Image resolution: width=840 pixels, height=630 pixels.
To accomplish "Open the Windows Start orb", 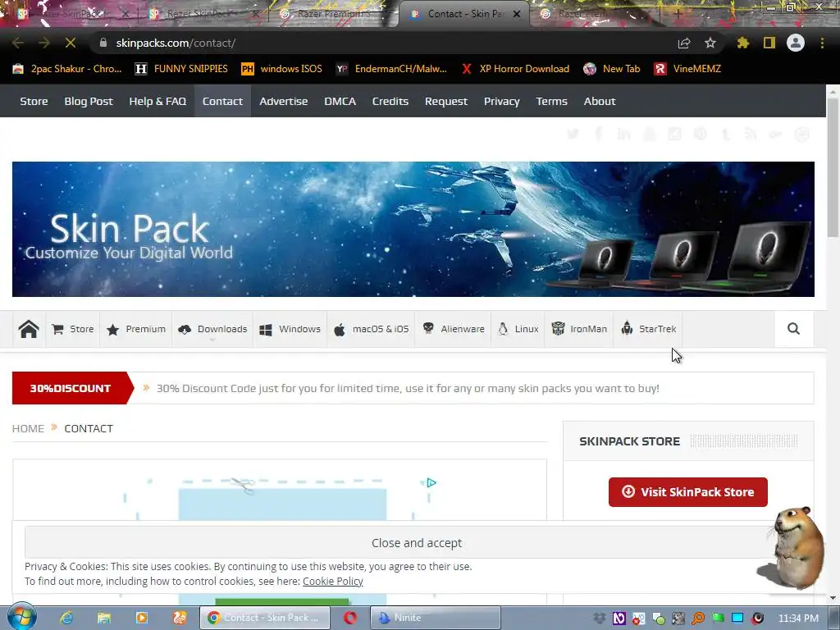I will click(x=22, y=617).
